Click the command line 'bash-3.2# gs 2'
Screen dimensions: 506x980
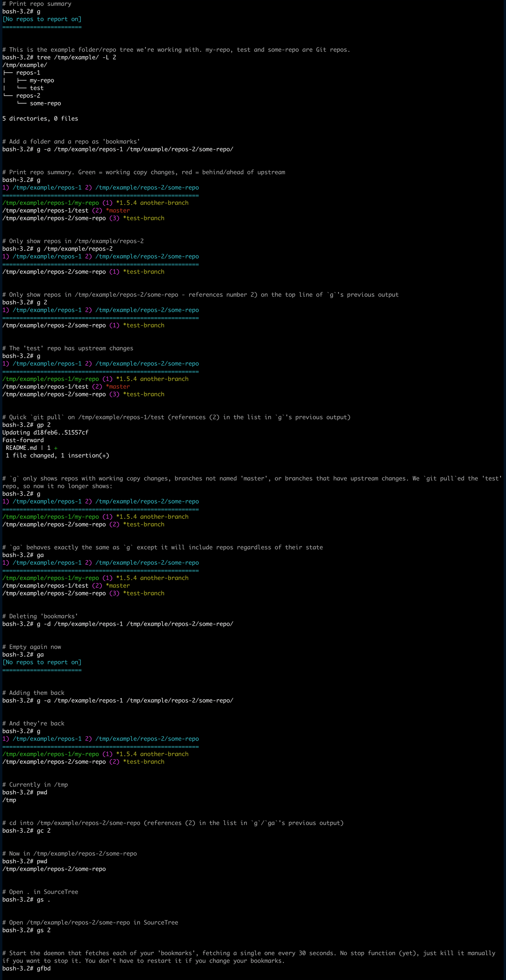(x=27, y=930)
